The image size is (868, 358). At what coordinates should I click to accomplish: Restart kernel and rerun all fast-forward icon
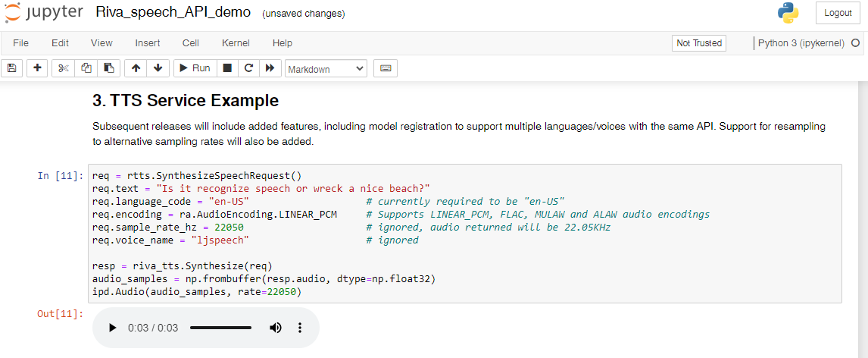[270, 68]
